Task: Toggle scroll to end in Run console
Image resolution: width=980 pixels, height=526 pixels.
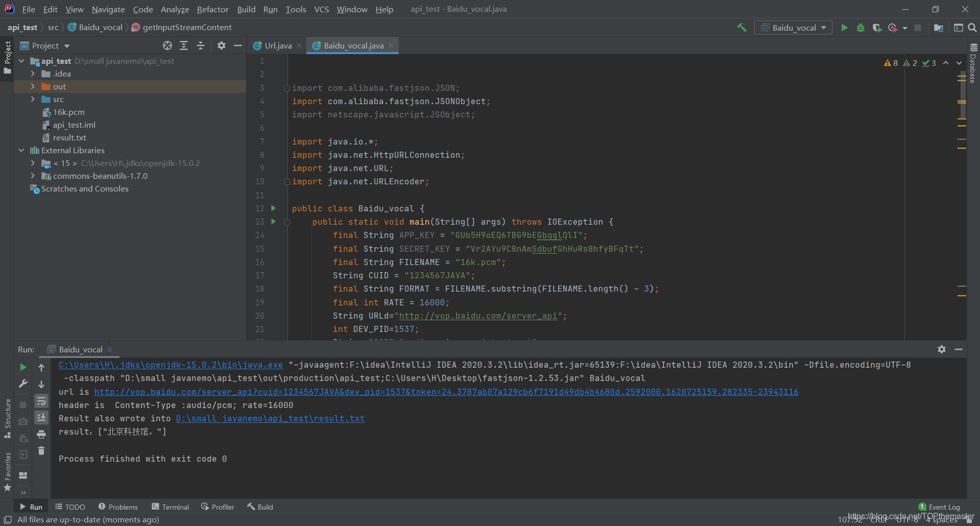Action: click(x=41, y=418)
